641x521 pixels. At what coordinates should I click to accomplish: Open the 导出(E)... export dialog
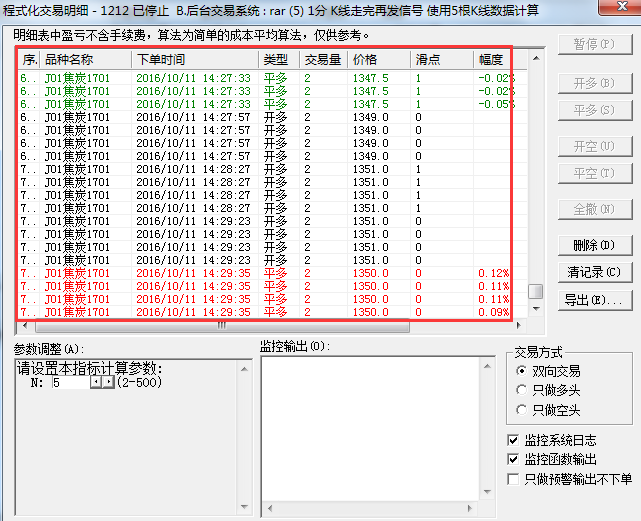(x=594, y=299)
